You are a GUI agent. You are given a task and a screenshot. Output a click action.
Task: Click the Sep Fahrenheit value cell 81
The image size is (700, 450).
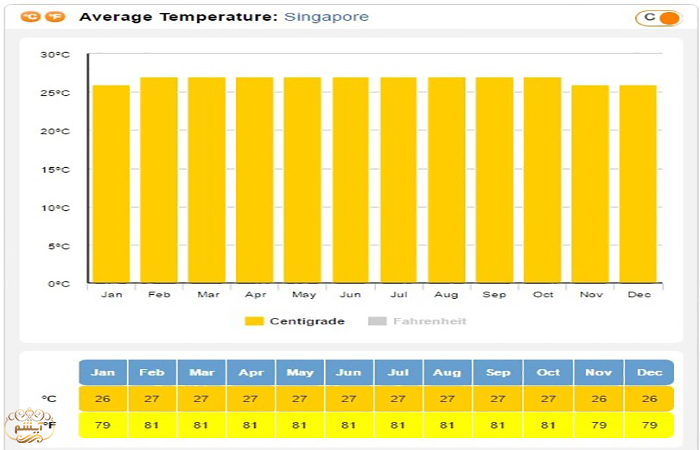[x=499, y=425]
